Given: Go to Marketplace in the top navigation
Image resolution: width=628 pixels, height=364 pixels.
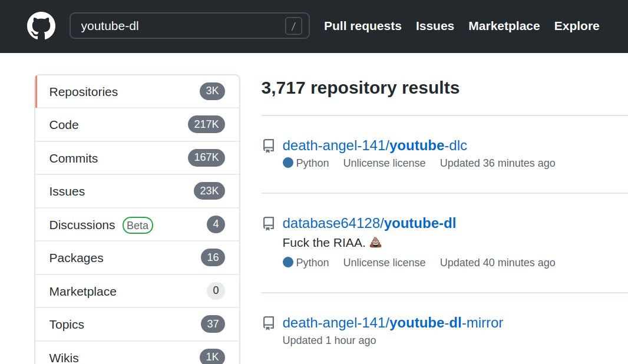Looking at the screenshot, I should 504,26.
